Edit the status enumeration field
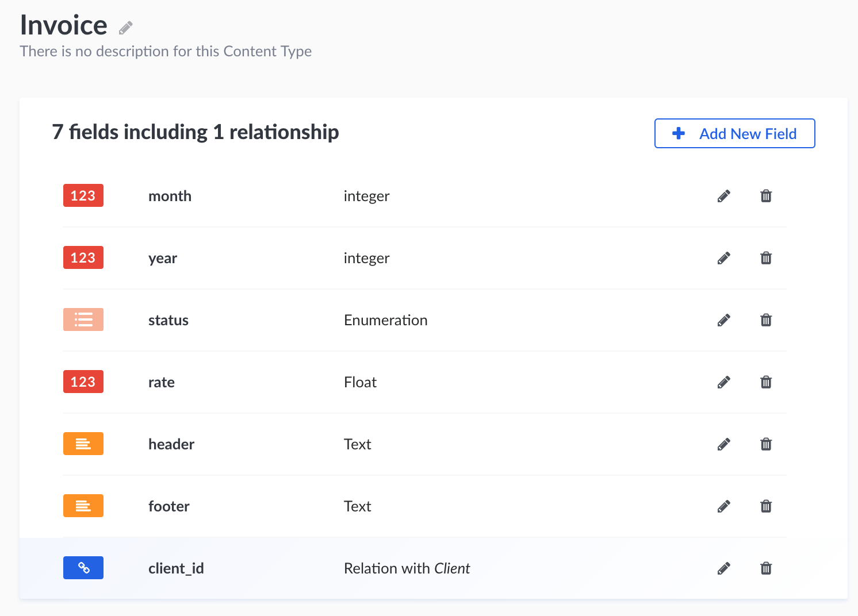The width and height of the screenshot is (858, 616). click(724, 320)
